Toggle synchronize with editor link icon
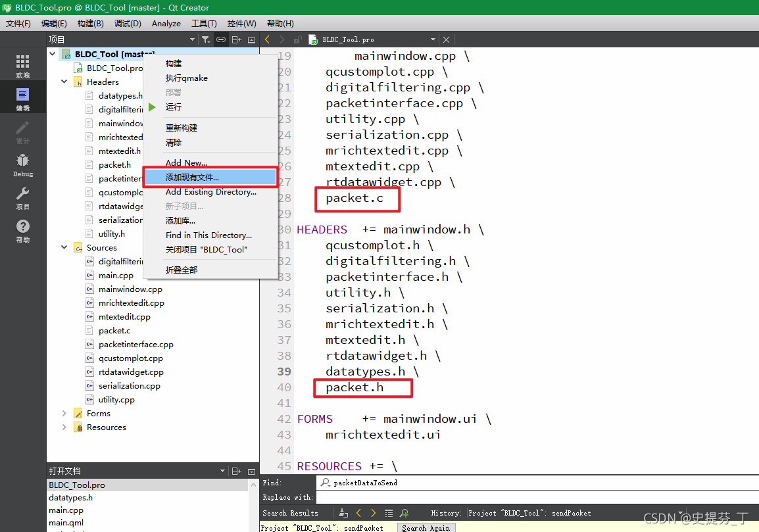 [221, 39]
